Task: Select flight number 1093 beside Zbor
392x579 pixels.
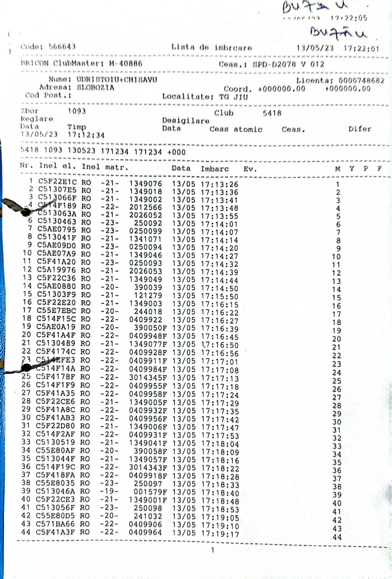Action: [x=77, y=112]
